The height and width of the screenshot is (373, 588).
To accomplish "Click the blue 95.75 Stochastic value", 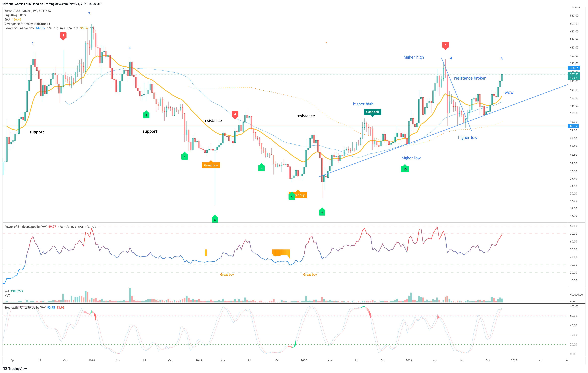I will 51,308.
